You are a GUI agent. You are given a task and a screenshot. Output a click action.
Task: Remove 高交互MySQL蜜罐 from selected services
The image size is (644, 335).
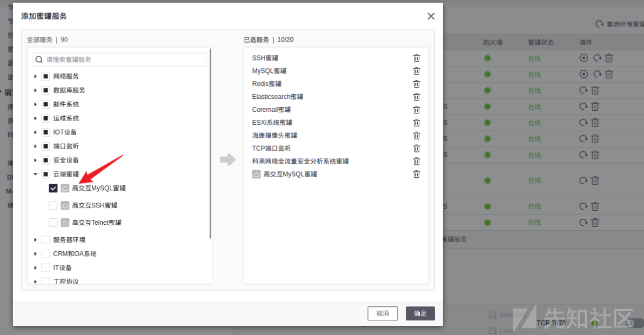pos(417,174)
